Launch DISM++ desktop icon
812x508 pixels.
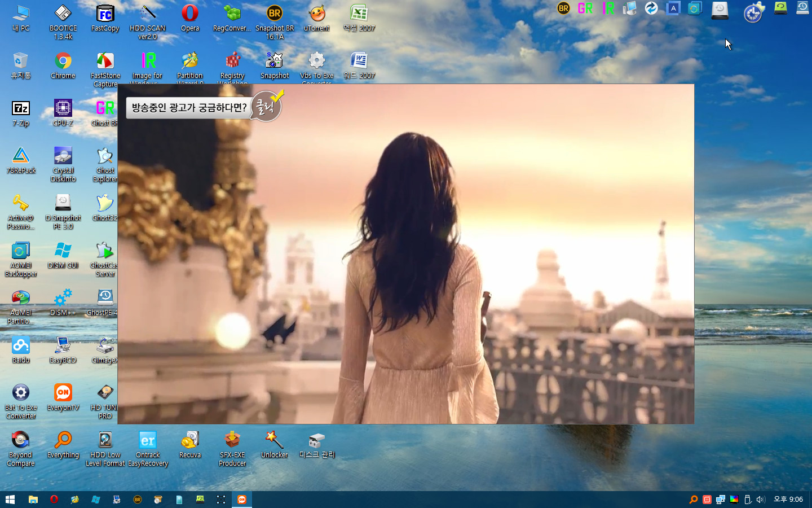(63, 303)
